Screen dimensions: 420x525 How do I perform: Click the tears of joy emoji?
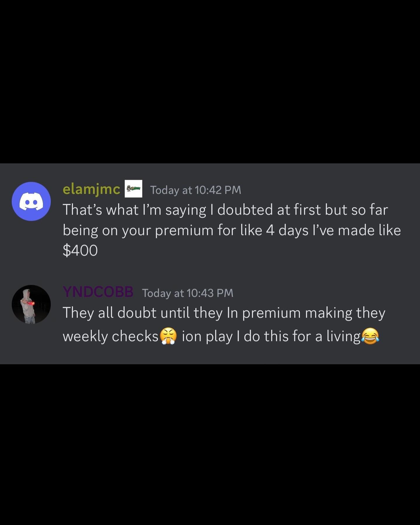click(370, 336)
